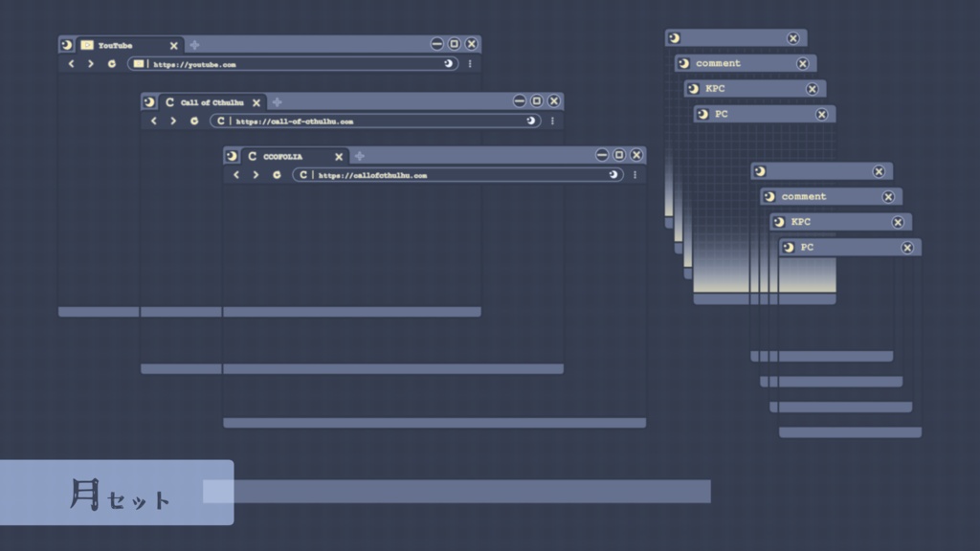Screen dimensions: 980x551
Task: Close the PC panel in the upper stack
Action: 822,115
